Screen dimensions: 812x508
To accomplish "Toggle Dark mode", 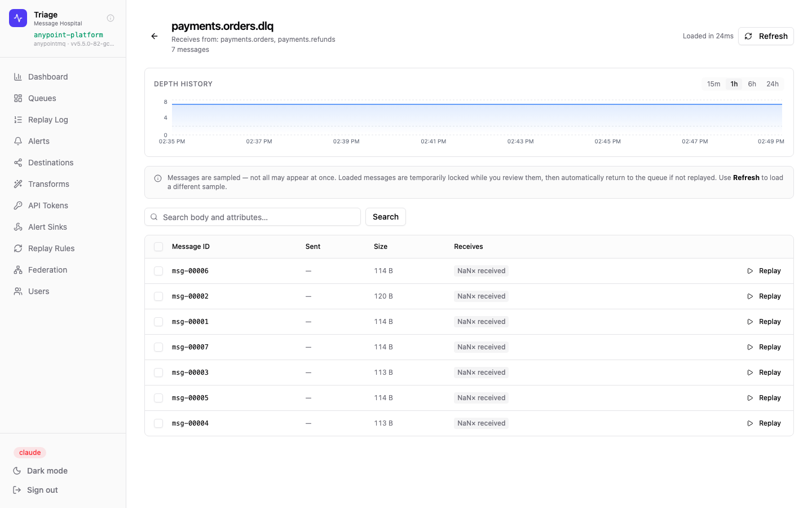I will 40,471.
